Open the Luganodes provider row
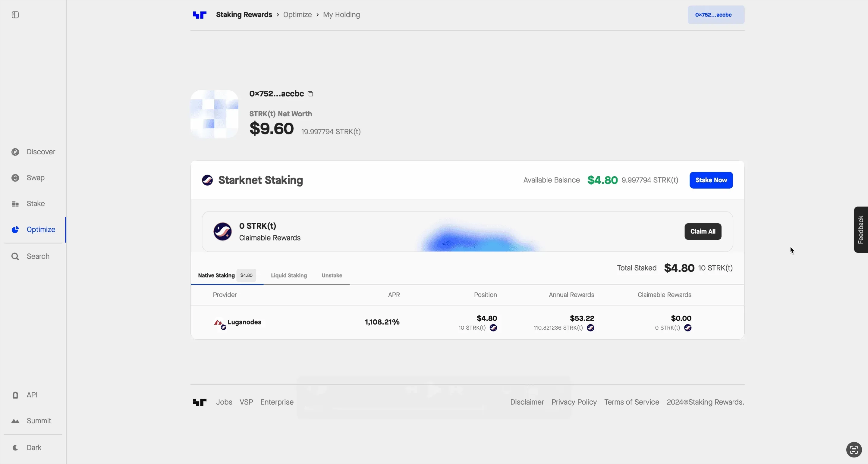Viewport: 868px width, 464px height. point(467,322)
